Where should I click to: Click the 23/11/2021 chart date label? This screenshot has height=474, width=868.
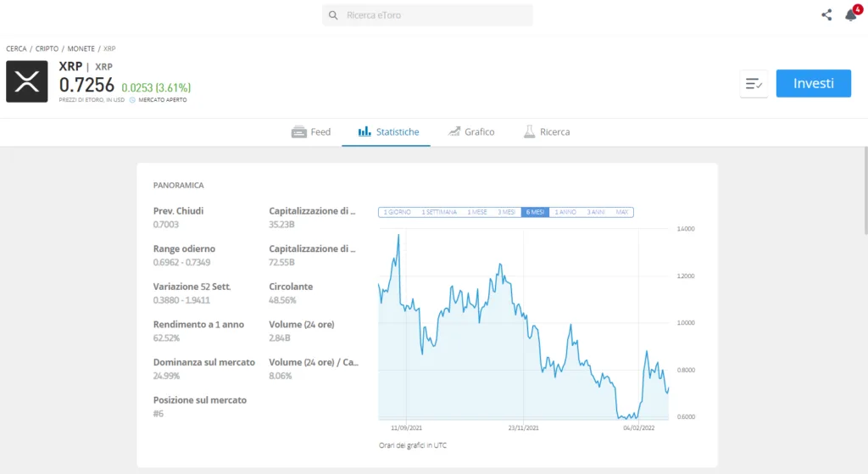coord(523,428)
